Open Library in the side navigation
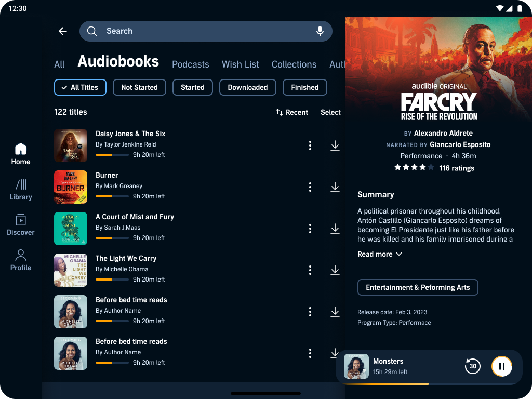This screenshot has height=399, width=532. click(x=21, y=190)
